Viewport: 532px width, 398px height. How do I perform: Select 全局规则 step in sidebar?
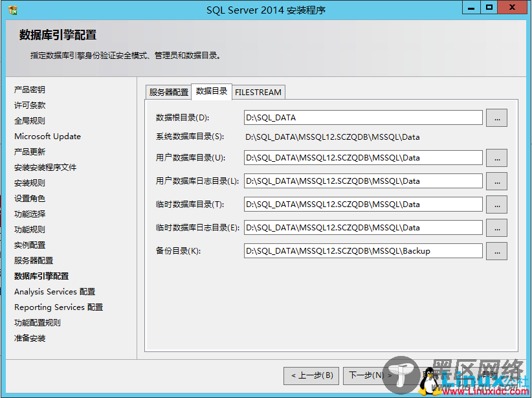[x=30, y=121]
